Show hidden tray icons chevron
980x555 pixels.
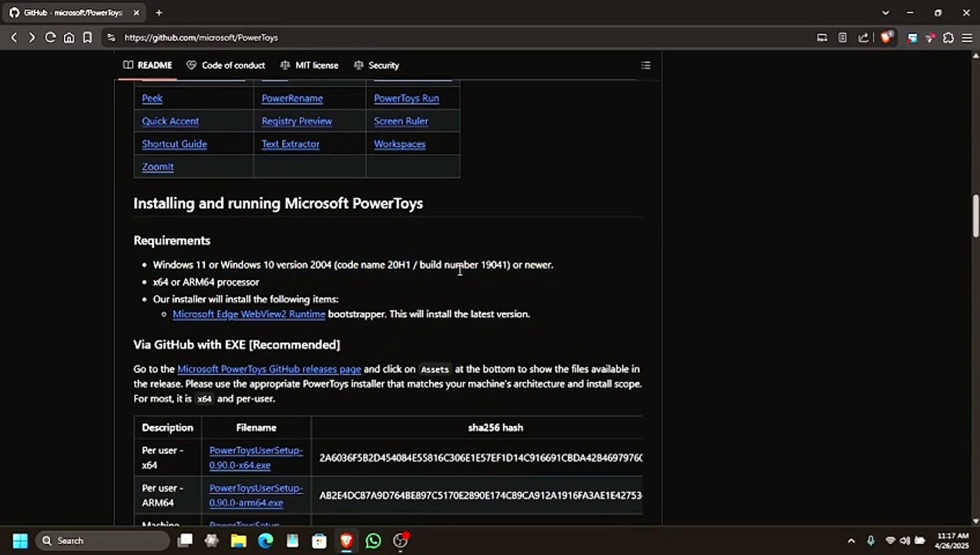[x=851, y=540]
